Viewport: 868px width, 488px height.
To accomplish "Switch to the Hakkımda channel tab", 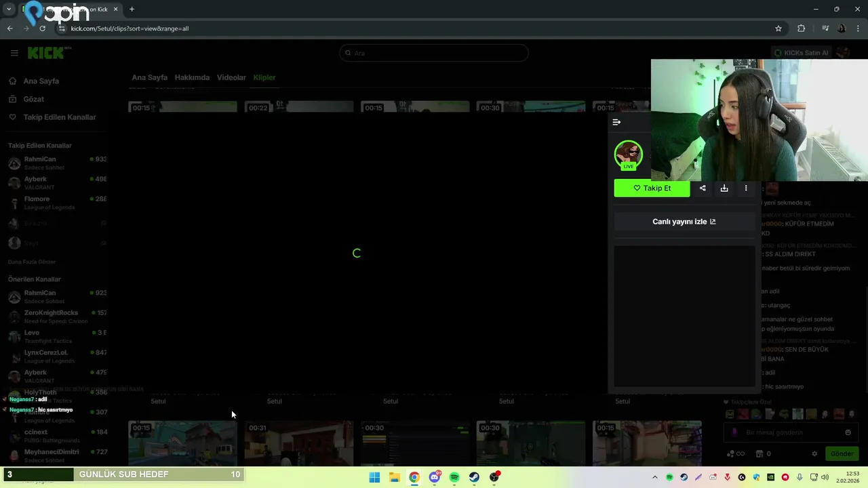I will (x=192, y=77).
